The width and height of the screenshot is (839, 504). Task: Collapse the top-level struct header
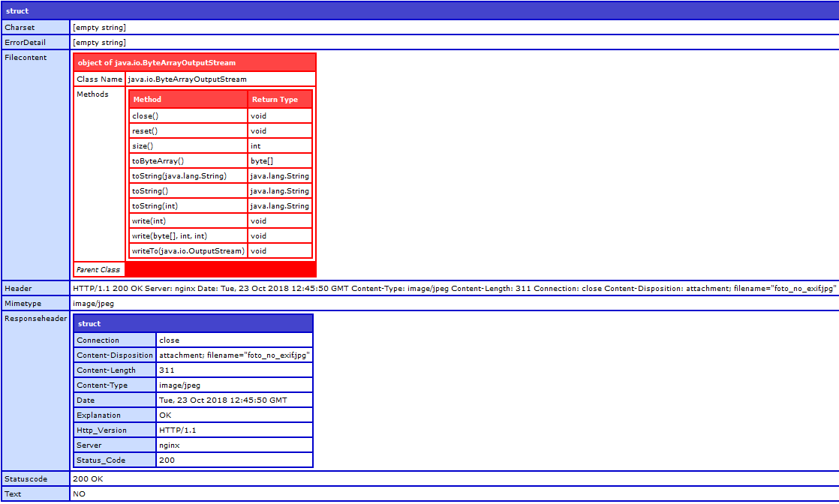(x=419, y=10)
